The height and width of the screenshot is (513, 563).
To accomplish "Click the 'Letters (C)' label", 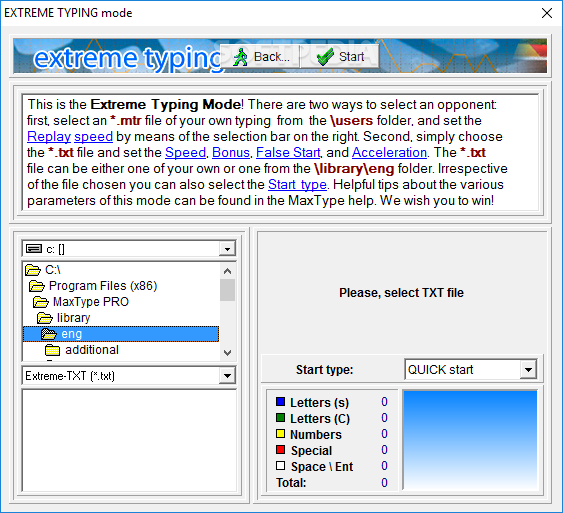I will pyautogui.click(x=320, y=419).
